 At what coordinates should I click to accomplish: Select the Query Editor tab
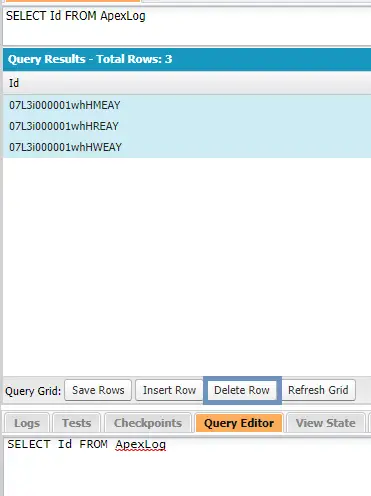tap(239, 423)
